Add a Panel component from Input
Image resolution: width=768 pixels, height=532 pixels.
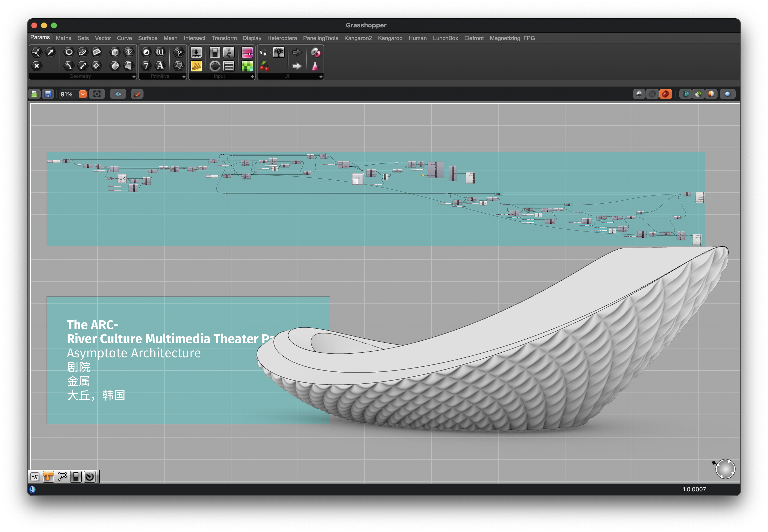pyautogui.click(x=229, y=66)
